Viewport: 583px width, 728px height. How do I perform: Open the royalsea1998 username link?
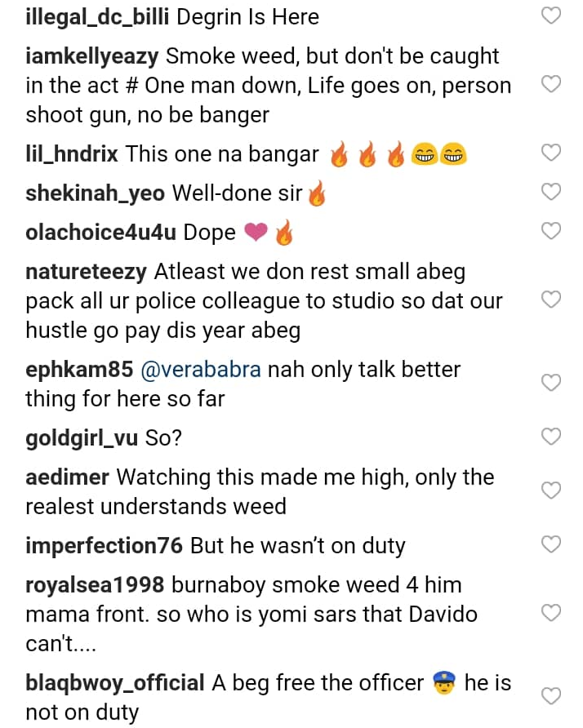pos(95,585)
